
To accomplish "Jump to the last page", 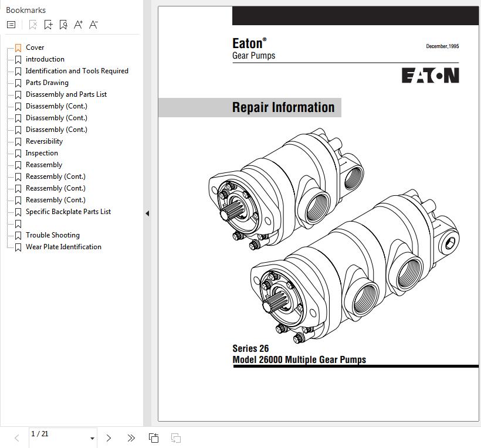I will [x=131, y=438].
